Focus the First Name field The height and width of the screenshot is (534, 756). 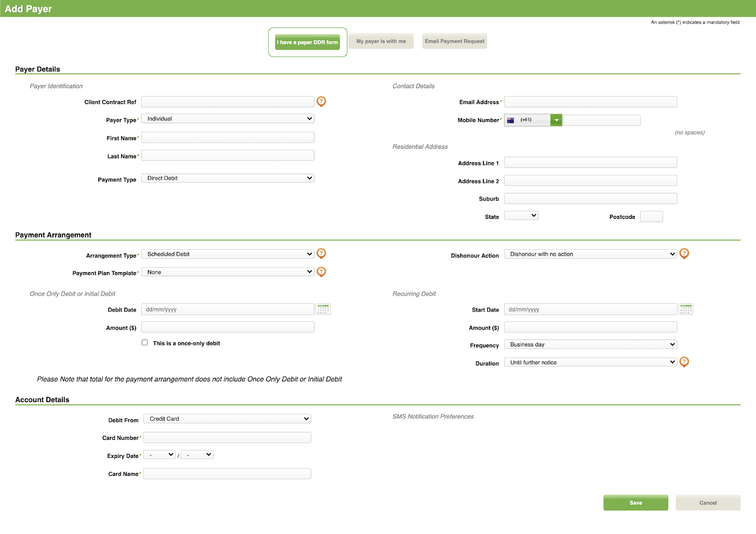coord(228,138)
